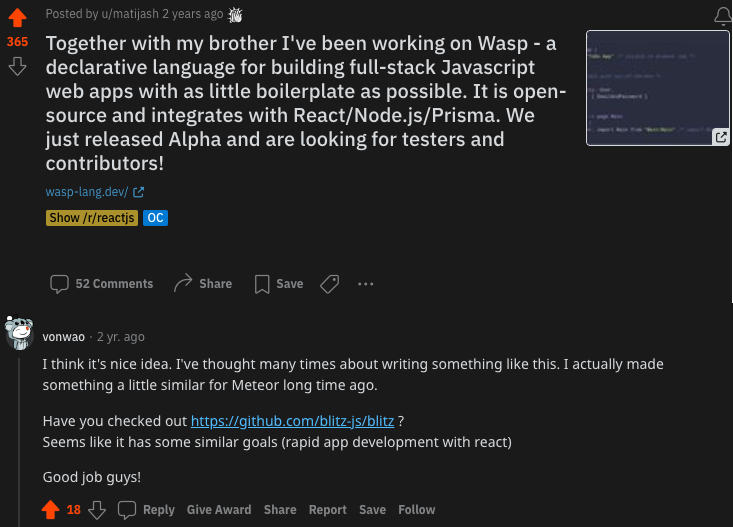This screenshot has width=733, height=527.
Task: Click the blue OC tag
Action: coord(155,218)
